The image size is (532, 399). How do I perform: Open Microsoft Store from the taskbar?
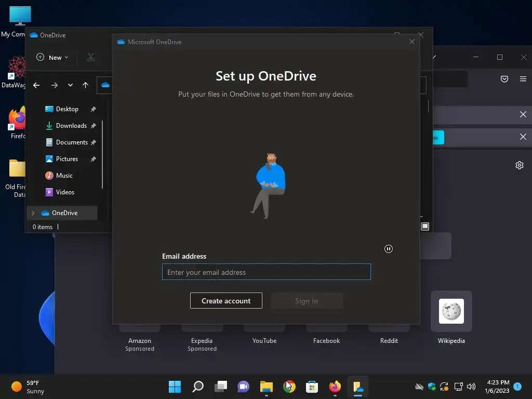(x=312, y=387)
